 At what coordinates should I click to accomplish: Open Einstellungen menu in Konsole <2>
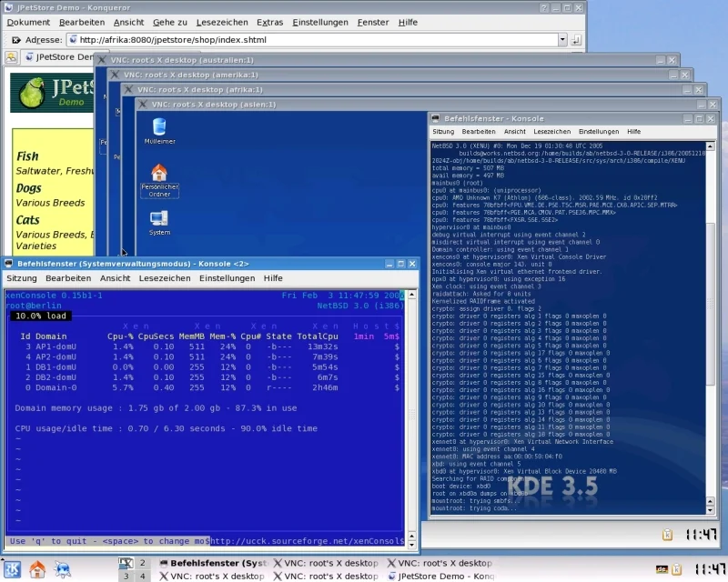(227, 278)
